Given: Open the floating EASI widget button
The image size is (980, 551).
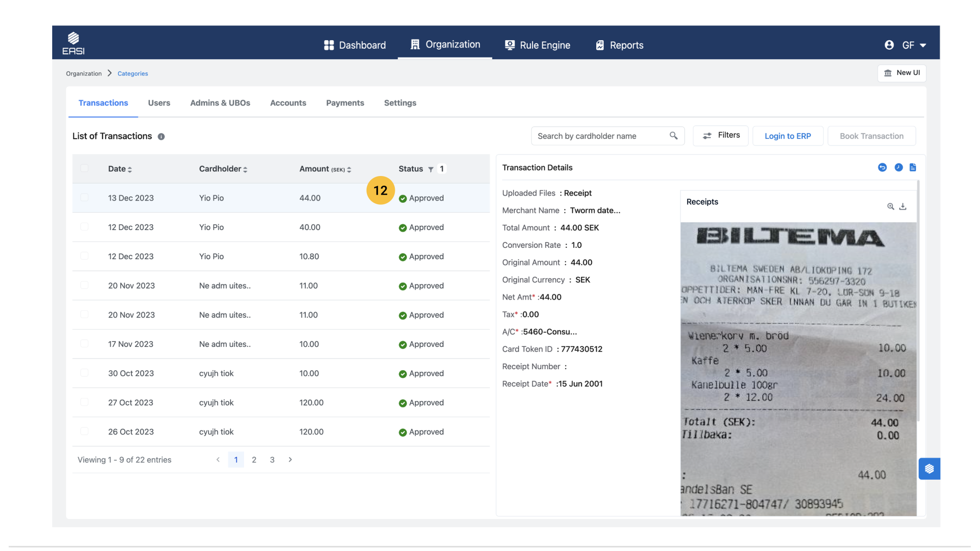Looking at the screenshot, I should (929, 469).
